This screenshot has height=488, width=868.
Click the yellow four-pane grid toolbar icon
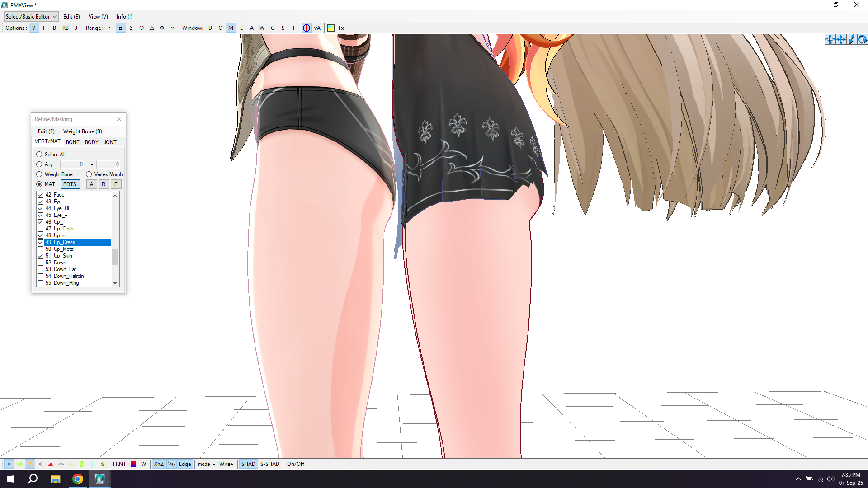pos(331,28)
